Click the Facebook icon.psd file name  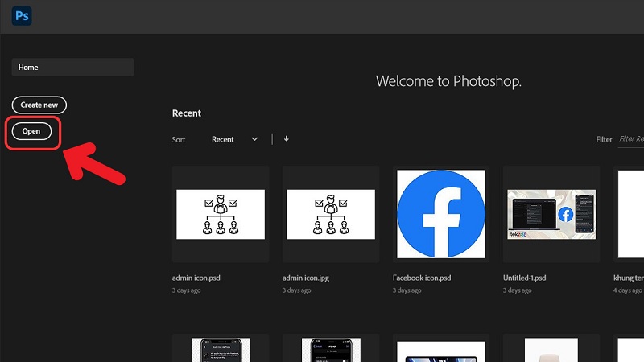coord(422,278)
